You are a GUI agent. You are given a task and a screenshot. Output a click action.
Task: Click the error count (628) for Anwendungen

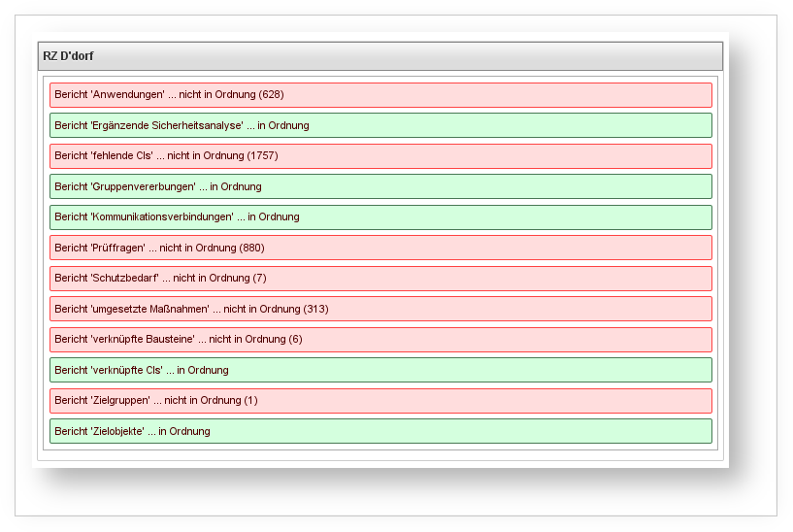pyautogui.click(x=271, y=95)
